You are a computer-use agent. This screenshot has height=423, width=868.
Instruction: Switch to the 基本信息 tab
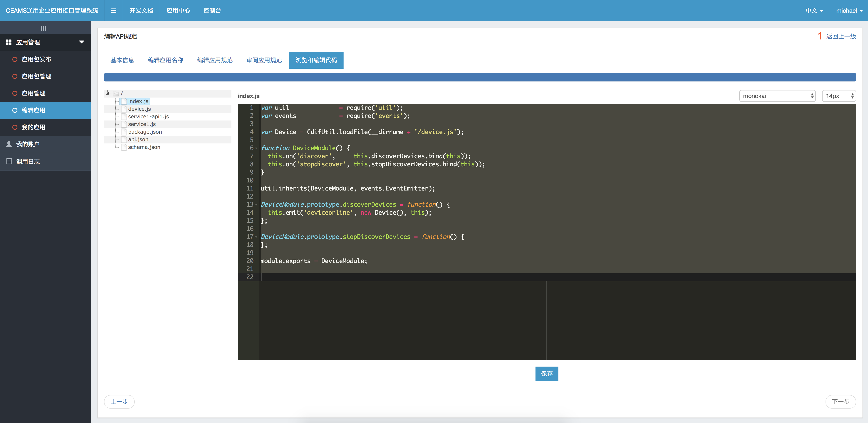pyautogui.click(x=122, y=60)
